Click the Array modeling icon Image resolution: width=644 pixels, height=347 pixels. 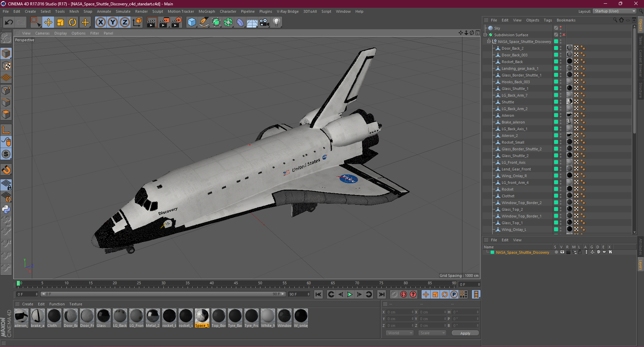point(228,22)
